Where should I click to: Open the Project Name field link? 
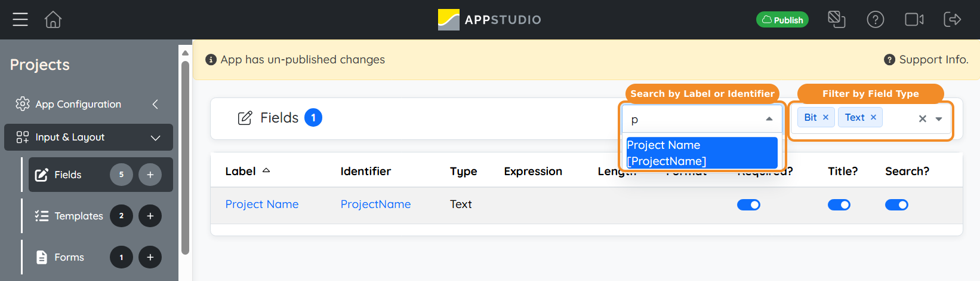262,204
